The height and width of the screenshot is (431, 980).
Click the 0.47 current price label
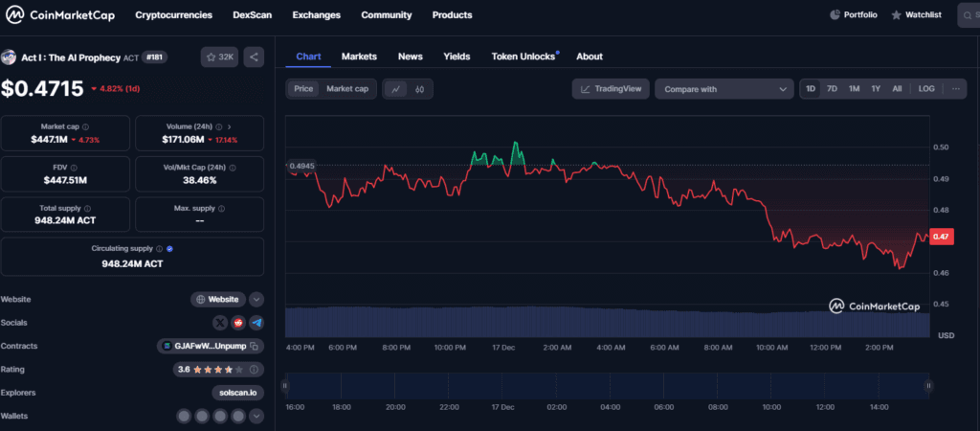(x=942, y=237)
